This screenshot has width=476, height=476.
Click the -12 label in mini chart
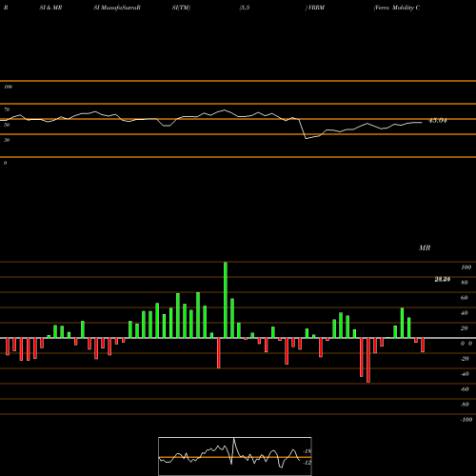[x=307, y=463]
